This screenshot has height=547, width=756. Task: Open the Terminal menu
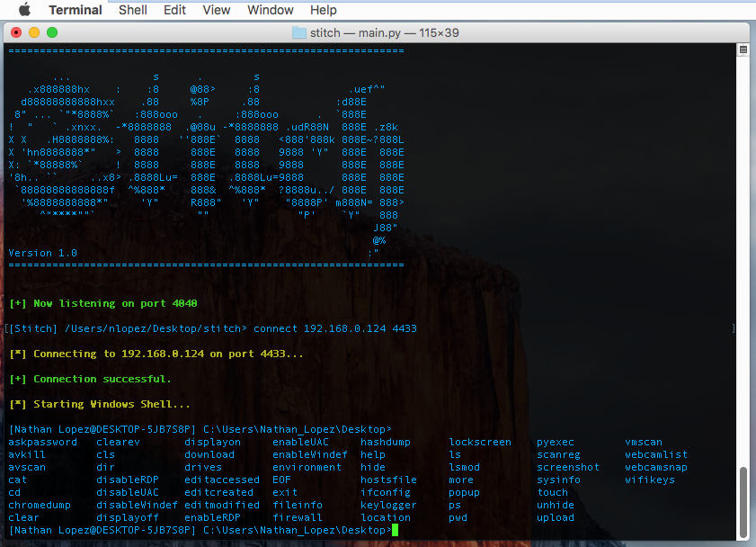[x=75, y=10]
